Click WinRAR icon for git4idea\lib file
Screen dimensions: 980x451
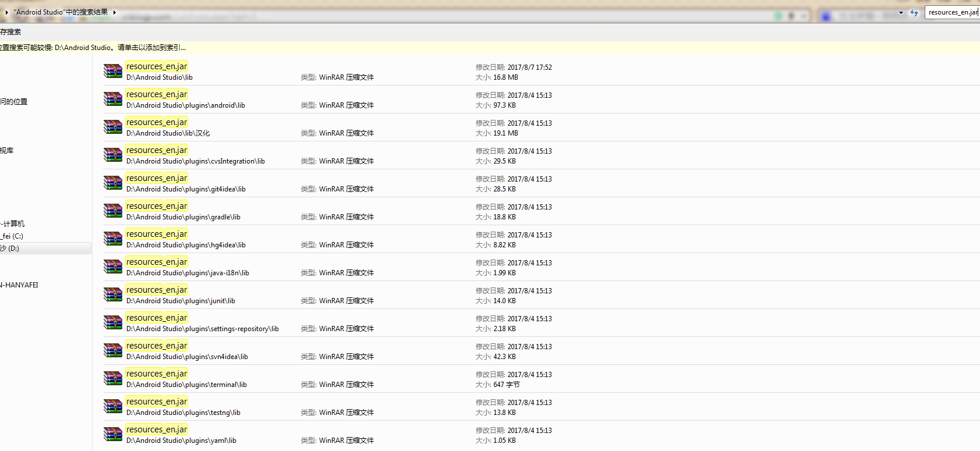pyautogui.click(x=113, y=183)
